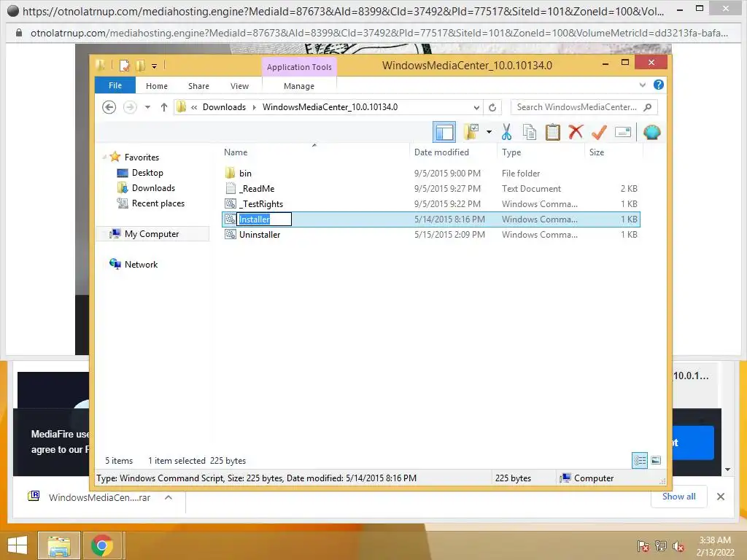
Task: Expand download item options chevron
Action: 169,497
